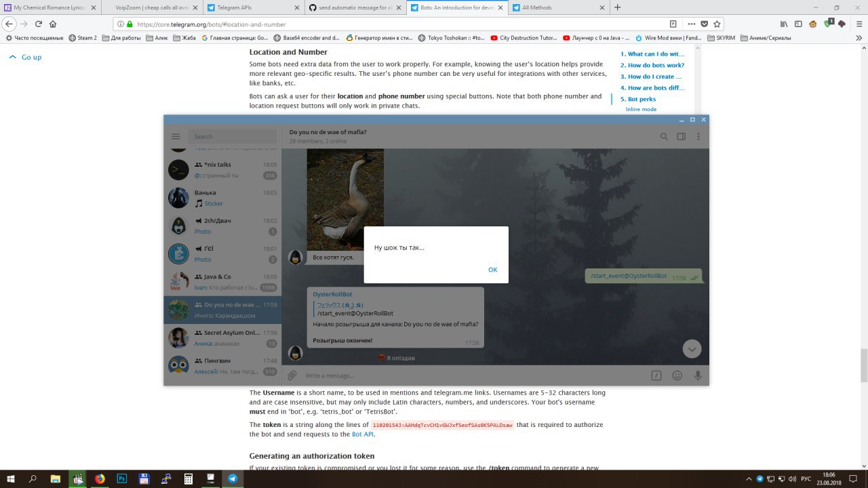Open the '*nix talks' chat
Viewport: 868px width, 488px height.
(222, 169)
